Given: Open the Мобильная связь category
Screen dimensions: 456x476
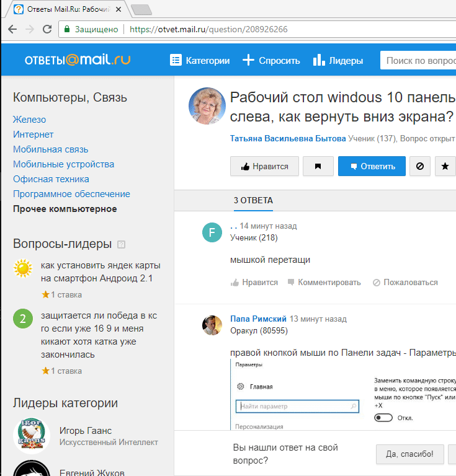Looking at the screenshot, I should [50, 149].
